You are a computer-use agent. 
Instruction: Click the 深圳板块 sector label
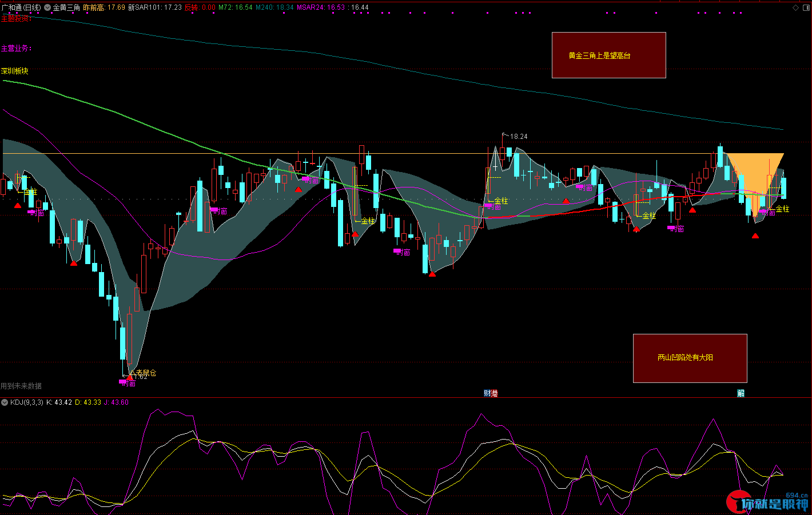(x=15, y=71)
